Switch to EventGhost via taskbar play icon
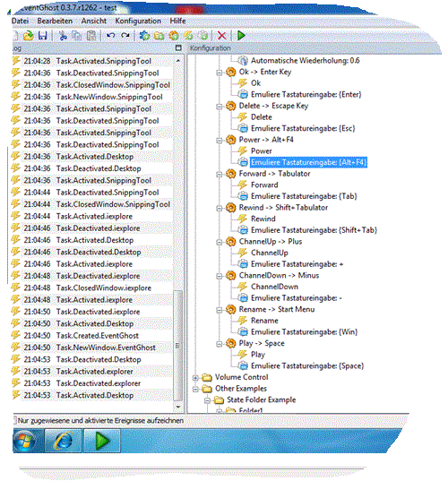Image resolution: width=448 pixels, height=481 pixels. click(102, 441)
